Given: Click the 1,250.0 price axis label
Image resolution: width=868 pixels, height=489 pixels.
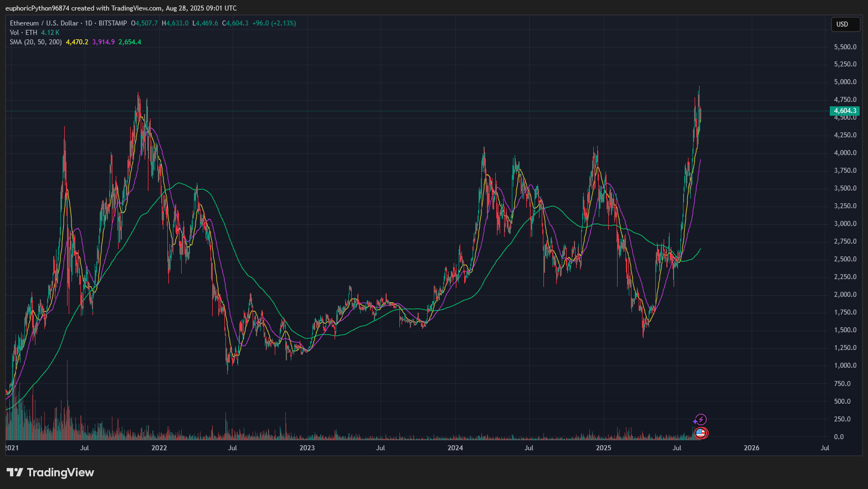Looking at the screenshot, I should click(845, 348).
